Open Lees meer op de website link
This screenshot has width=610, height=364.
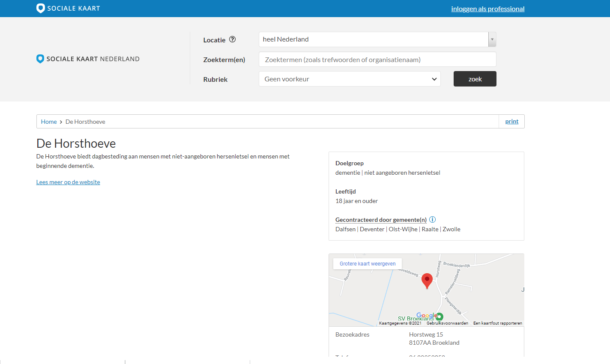click(x=68, y=182)
